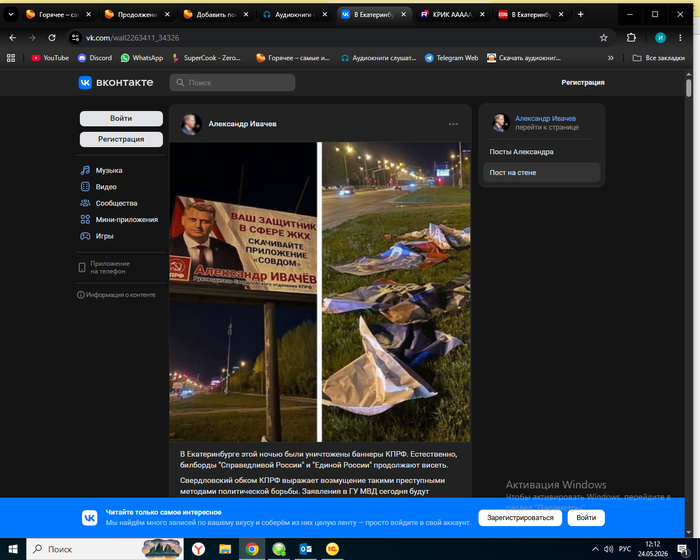Open the YouTube bookmark
The height and width of the screenshot is (560, 700).
50,58
